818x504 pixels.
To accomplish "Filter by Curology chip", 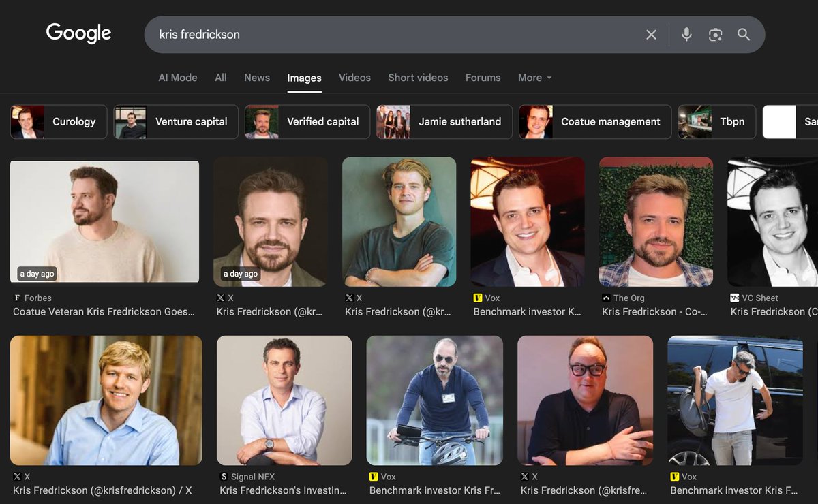I will 59,122.
